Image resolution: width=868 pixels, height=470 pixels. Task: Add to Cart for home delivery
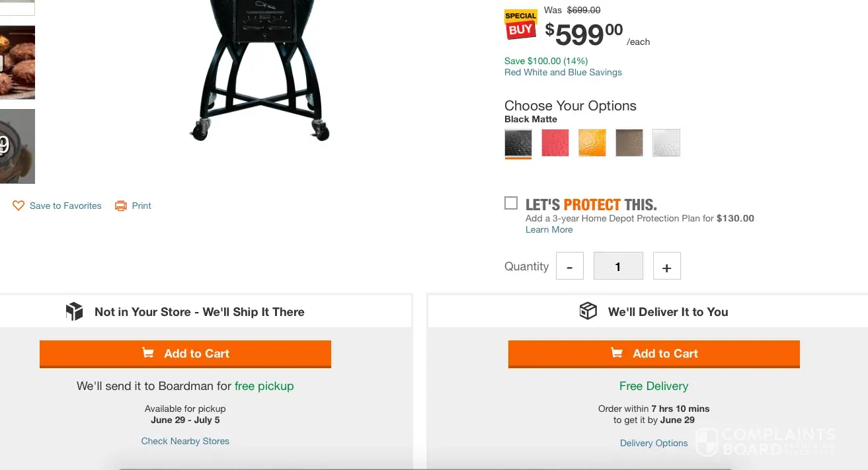(x=654, y=354)
